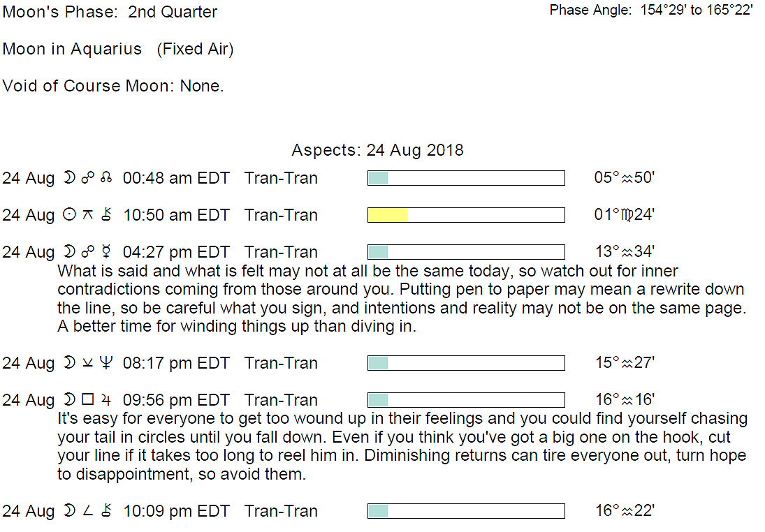Click the strength bar in the 10:09 pm row
This screenshot has width=765, height=532.
(x=466, y=511)
